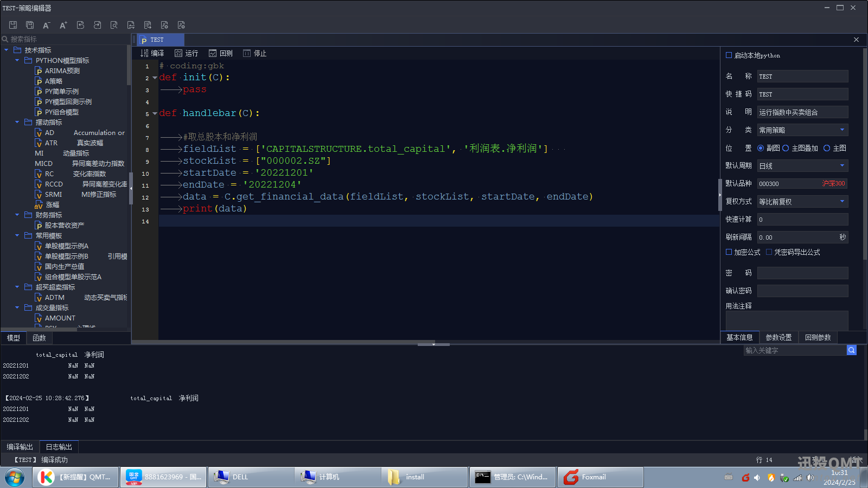
Task: Click the 回测 backtest button
Action: click(x=221, y=53)
